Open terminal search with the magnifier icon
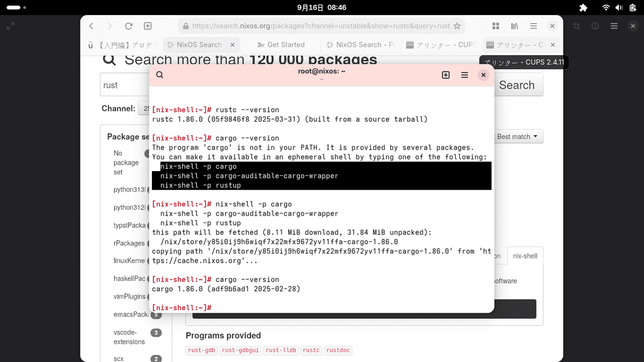Image resolution: width=644 pixels, height=362 pixels. tap(159, 75)
